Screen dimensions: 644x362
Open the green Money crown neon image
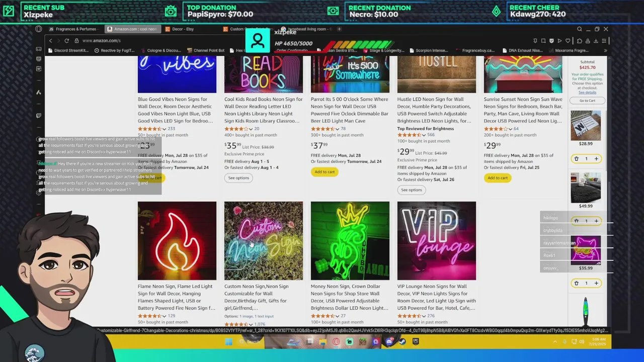coord(350,241)
